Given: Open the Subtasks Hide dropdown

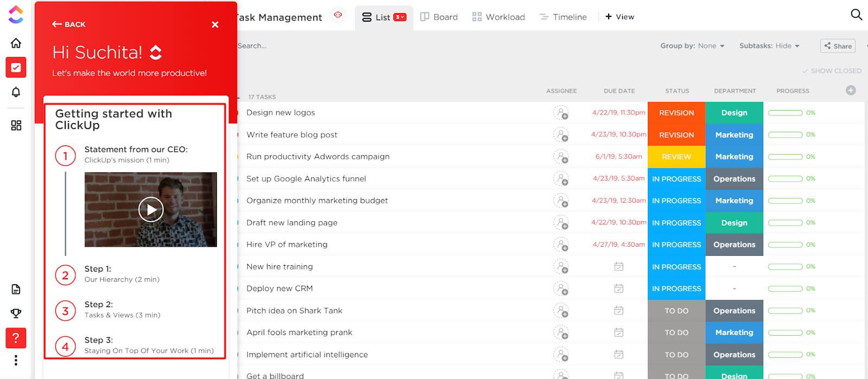Looking at the screenshot, I should (769, 46).
